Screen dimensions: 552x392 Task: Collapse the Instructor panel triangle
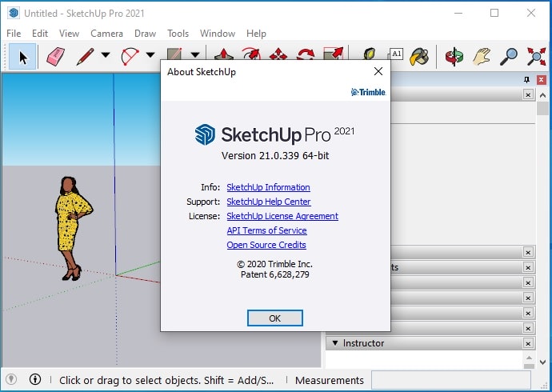coord(335,342)
